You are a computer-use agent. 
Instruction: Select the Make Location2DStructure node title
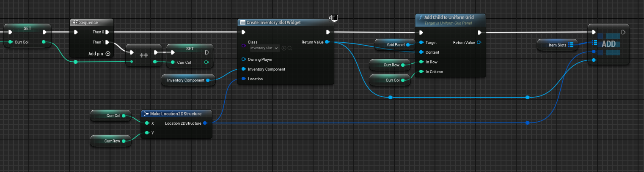pos(175,114)
